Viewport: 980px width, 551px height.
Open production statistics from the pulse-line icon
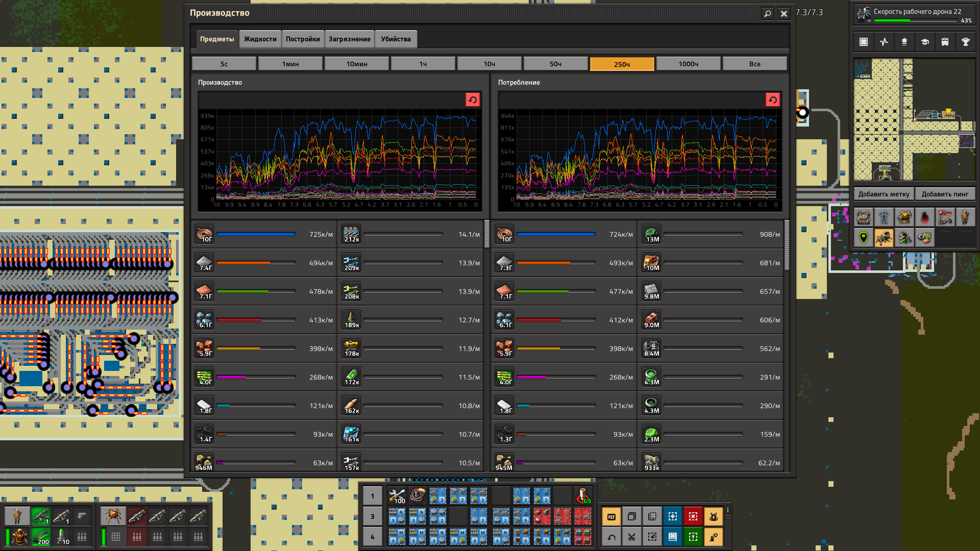[884, 42]
